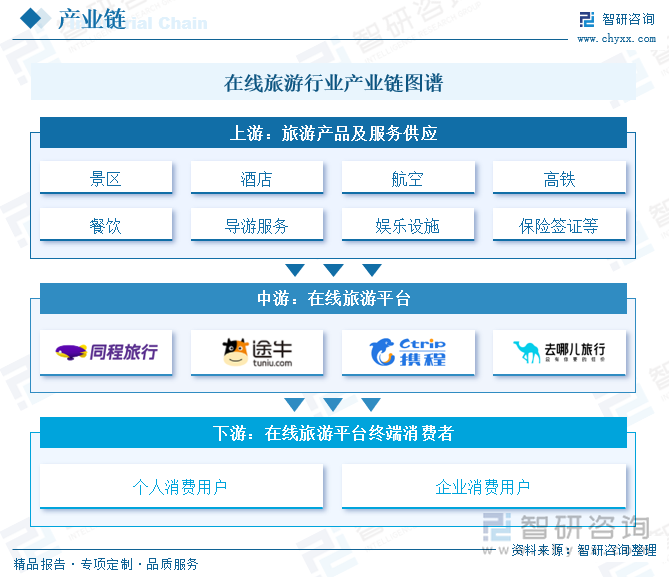Select the 景区 box
Viewport: 669px width, 577px height.
106,178
